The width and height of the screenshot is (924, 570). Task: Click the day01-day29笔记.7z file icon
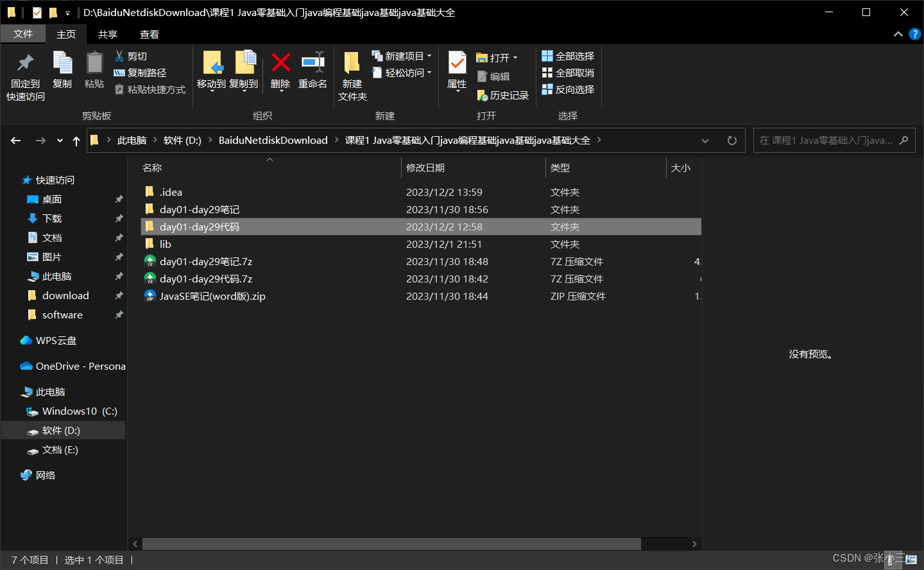(150, 261)
